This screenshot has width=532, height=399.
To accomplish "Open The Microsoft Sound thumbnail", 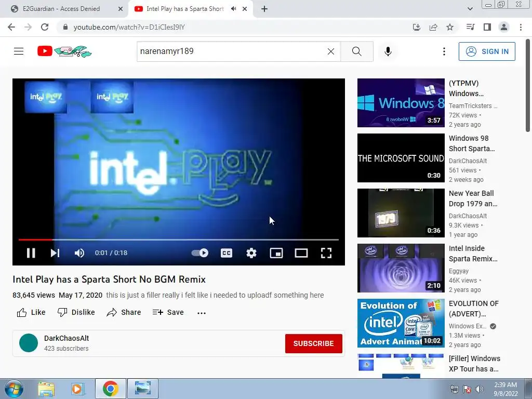I will pyautogui.click(x=401, y=158).
